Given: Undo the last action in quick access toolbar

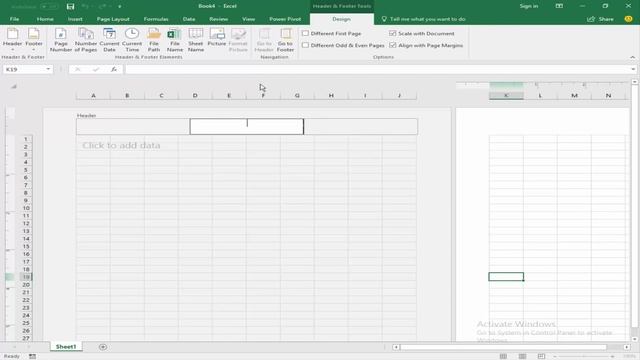Looking at the screenshot, I should point(85,6).
